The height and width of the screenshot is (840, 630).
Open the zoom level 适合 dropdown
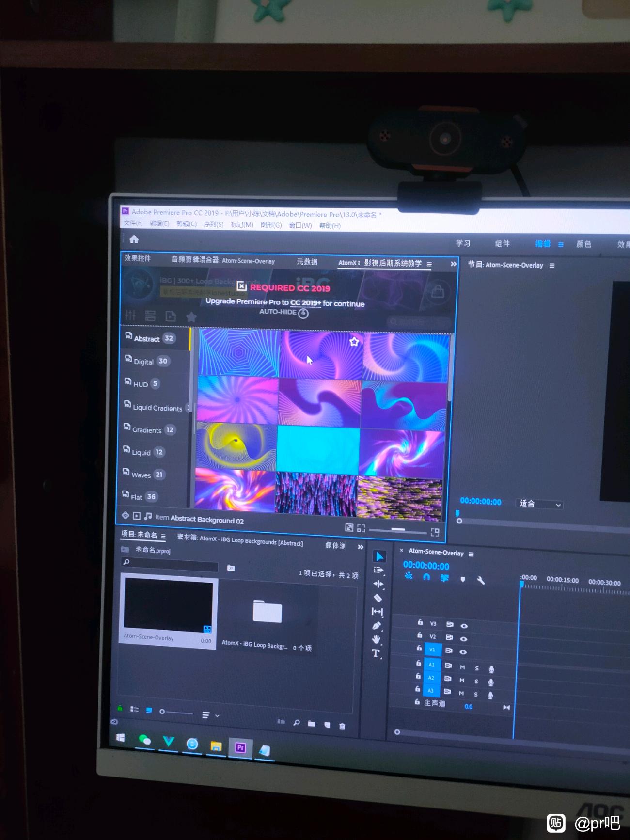click(x=539, y=504)
